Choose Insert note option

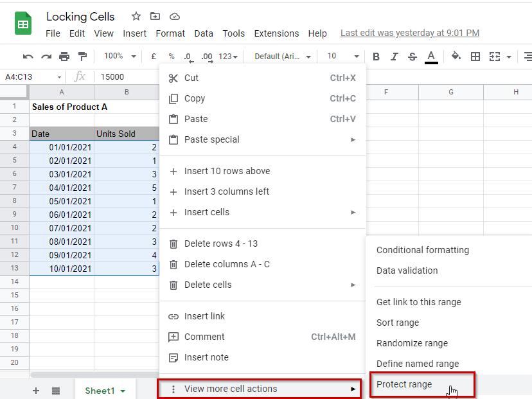tap(263, 357)
